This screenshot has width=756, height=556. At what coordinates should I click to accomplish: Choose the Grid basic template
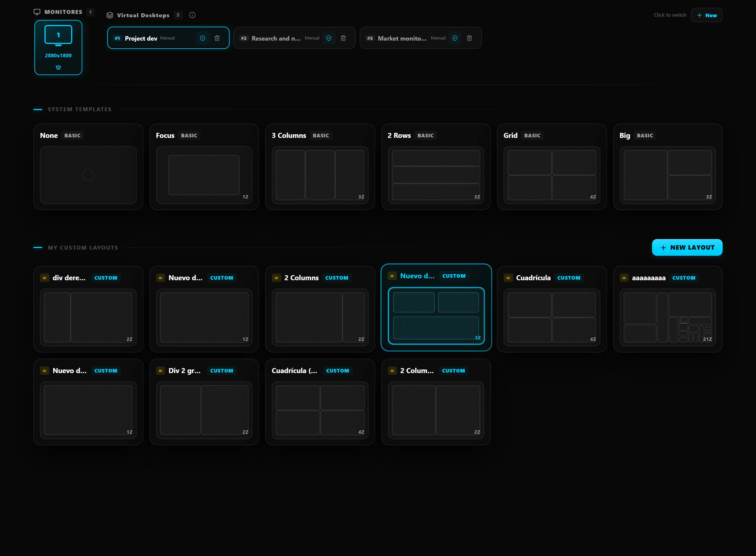tap(552, 167)
